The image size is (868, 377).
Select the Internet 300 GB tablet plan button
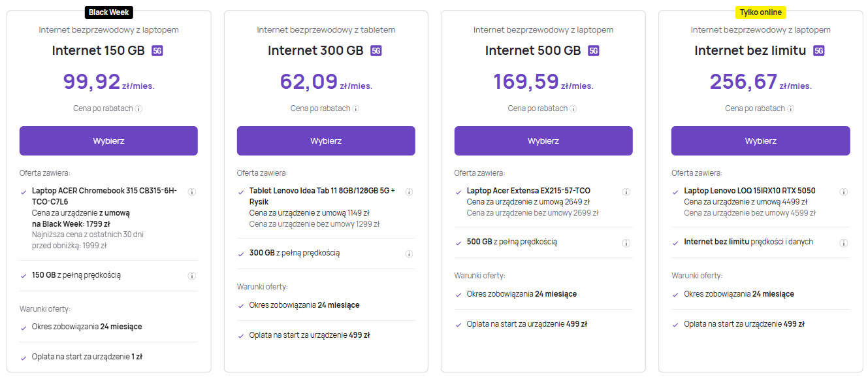pos(326,140)
